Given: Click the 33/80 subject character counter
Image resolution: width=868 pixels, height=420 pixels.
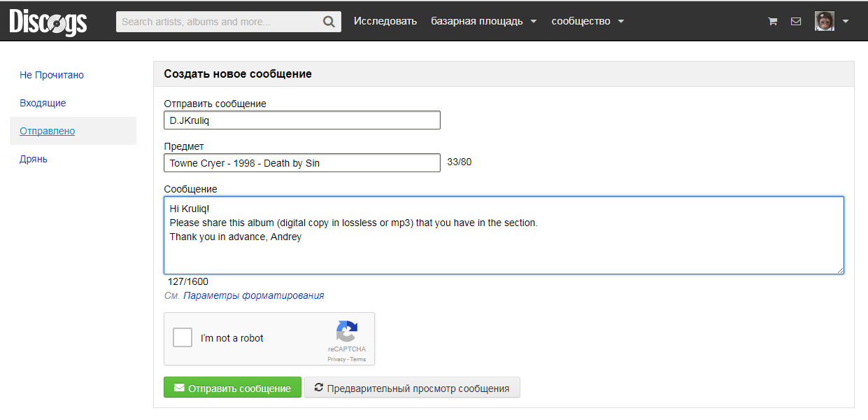Looking at the screenshot, I should click(x=460, y=162).
